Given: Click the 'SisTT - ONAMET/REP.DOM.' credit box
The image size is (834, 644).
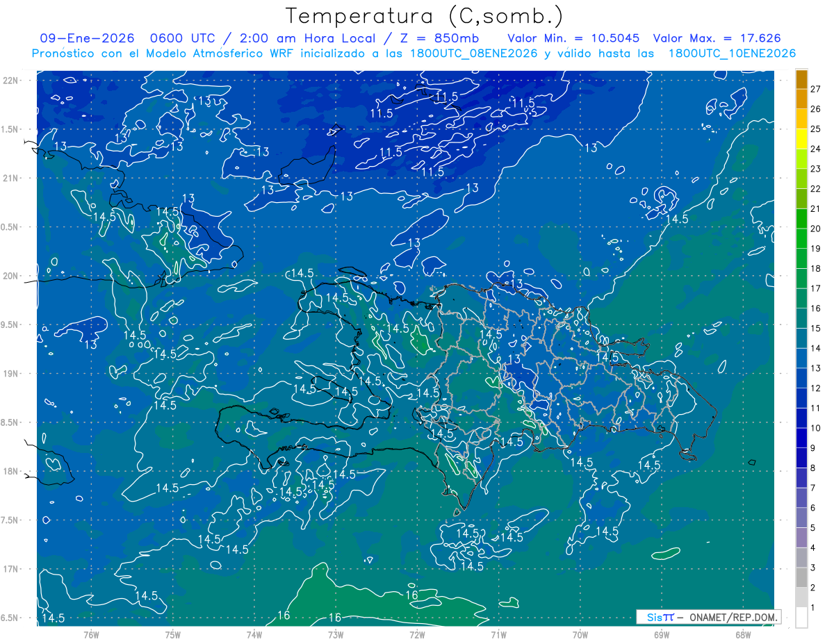Looking at the screenshot, I should [x=708, y=617].
